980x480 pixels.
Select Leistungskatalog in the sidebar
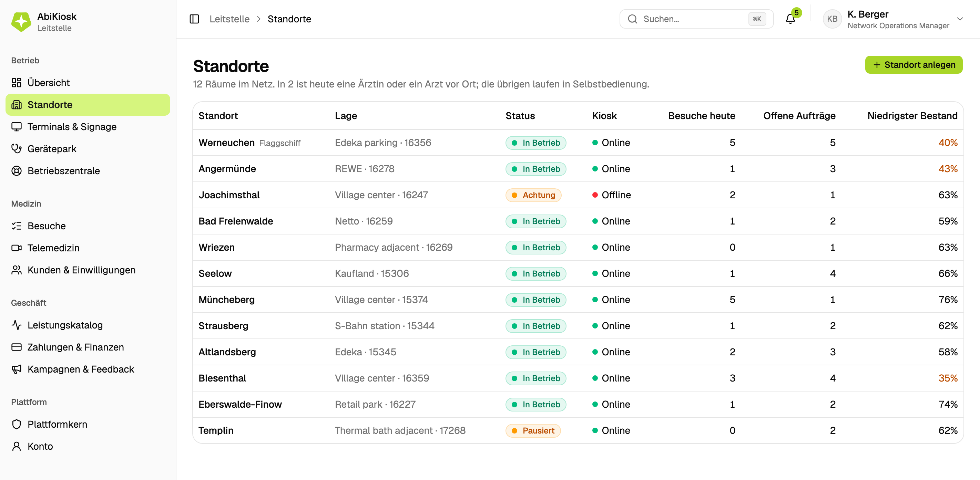click(88, 325)
